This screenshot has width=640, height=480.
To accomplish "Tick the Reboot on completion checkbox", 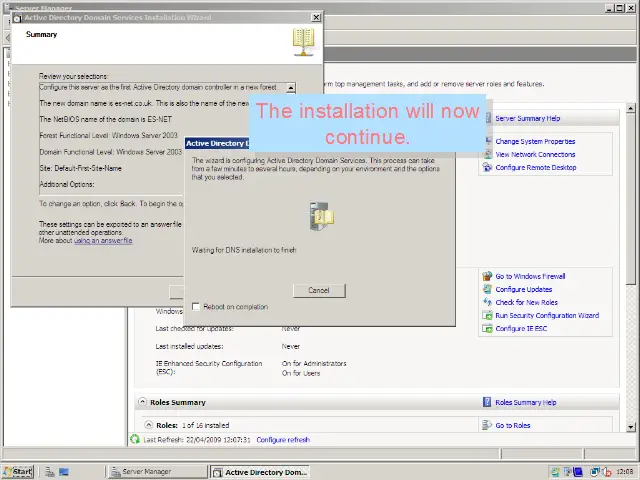I will pyautogui.click(x=196, y=307).
